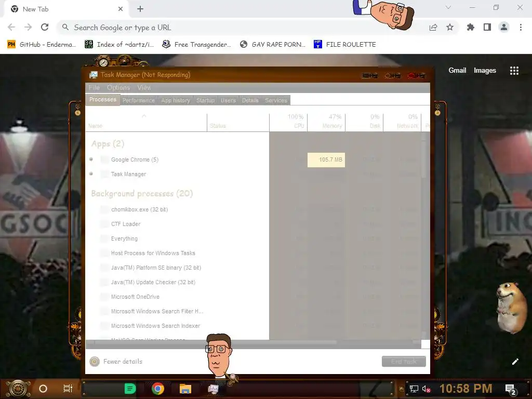Viewport: 532px width, 399px height.
Task: Open the muted volume tray icon
Action: [426, 389]
